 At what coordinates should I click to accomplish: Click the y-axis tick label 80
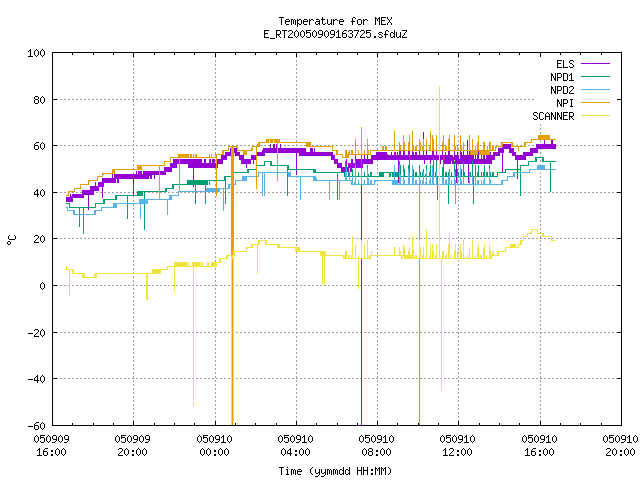39,100
